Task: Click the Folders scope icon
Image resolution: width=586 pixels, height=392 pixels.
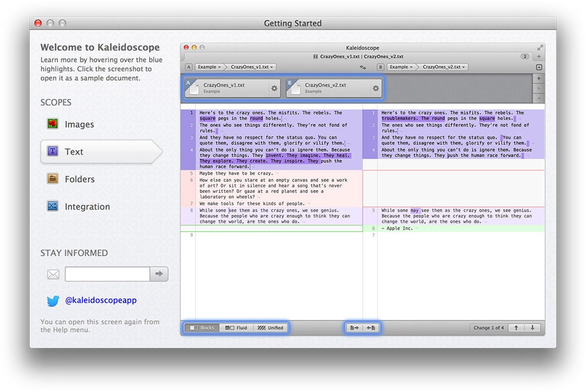Action: (52, 179)
